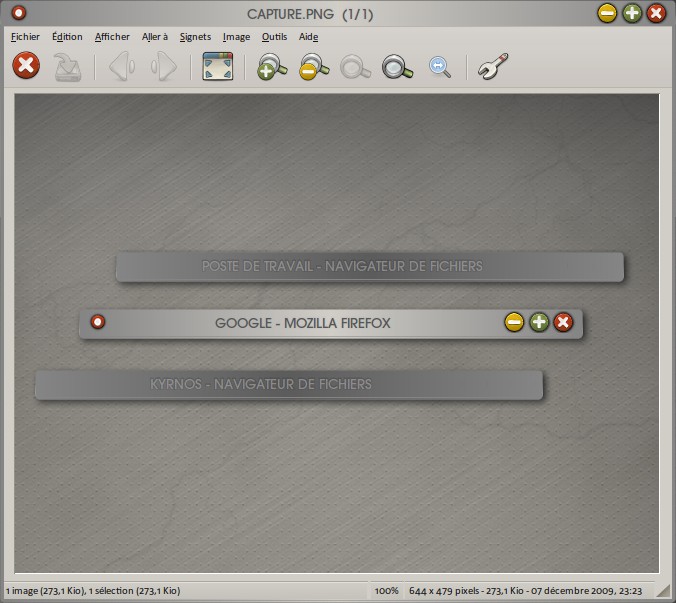Click the red circle menu icon on the Firefox bar
Screen dimensions: 676x603
[97, 322]
